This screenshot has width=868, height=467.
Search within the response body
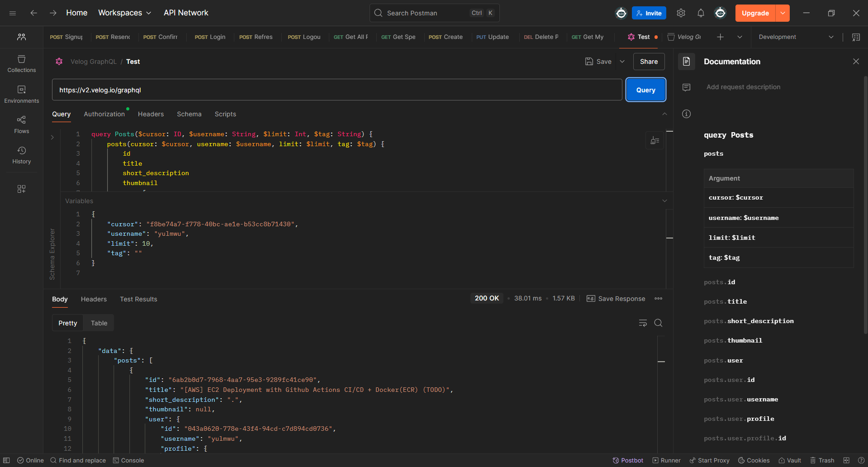(659, 323)
